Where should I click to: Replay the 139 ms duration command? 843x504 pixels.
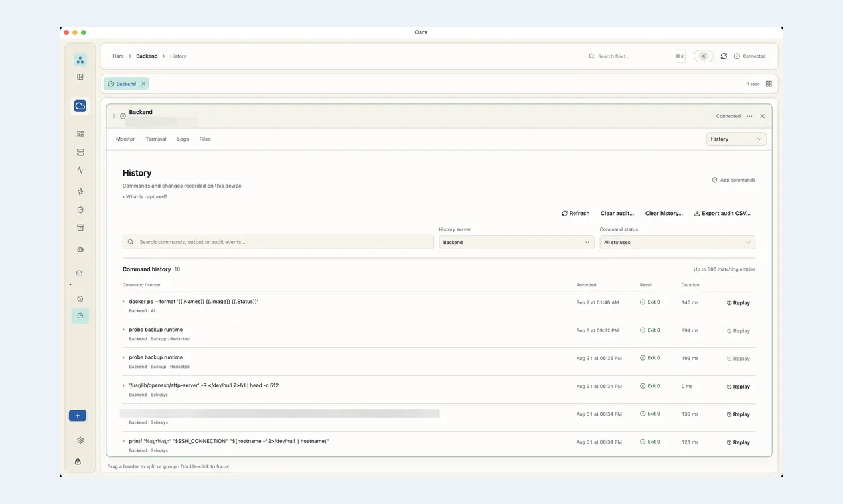[738, 414]
